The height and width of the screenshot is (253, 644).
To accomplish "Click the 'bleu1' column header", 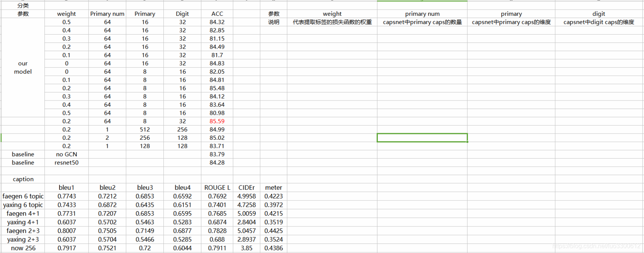I will [x=66, y=188].
